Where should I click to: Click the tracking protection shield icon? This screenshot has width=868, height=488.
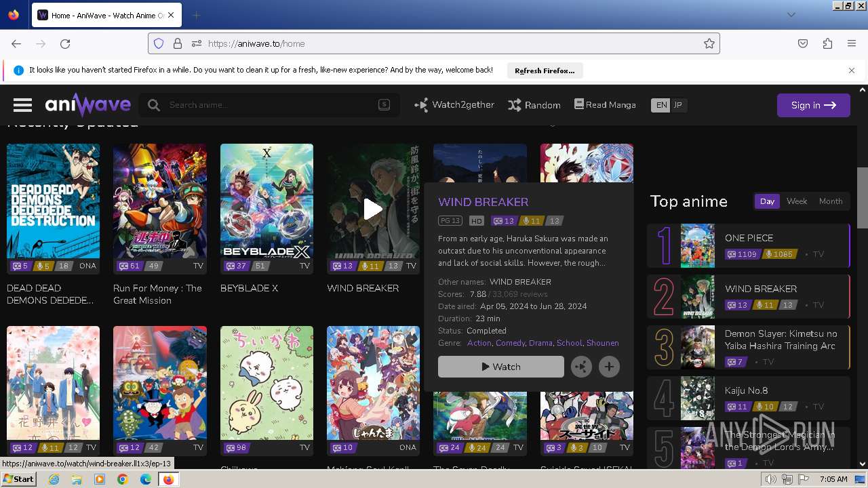(159, 43)
